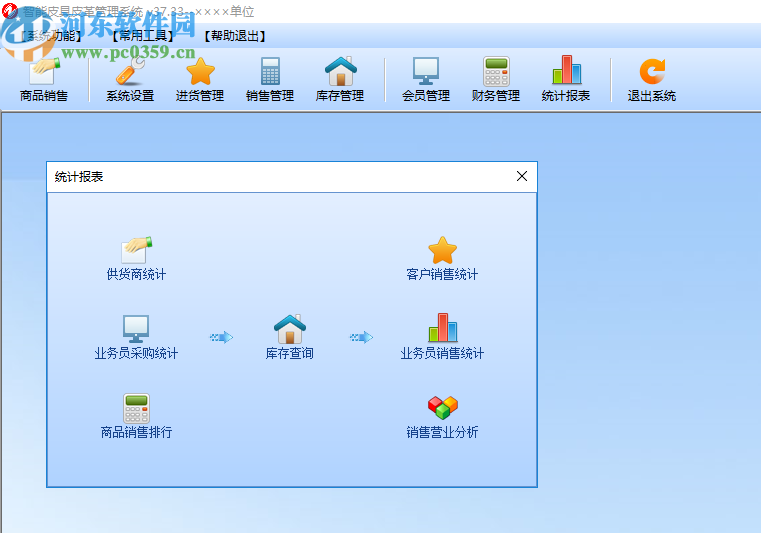The width and height of the screenshot is (761, 533).
Task: Close the 统计报表 dialog
Action: click(522, 176)
